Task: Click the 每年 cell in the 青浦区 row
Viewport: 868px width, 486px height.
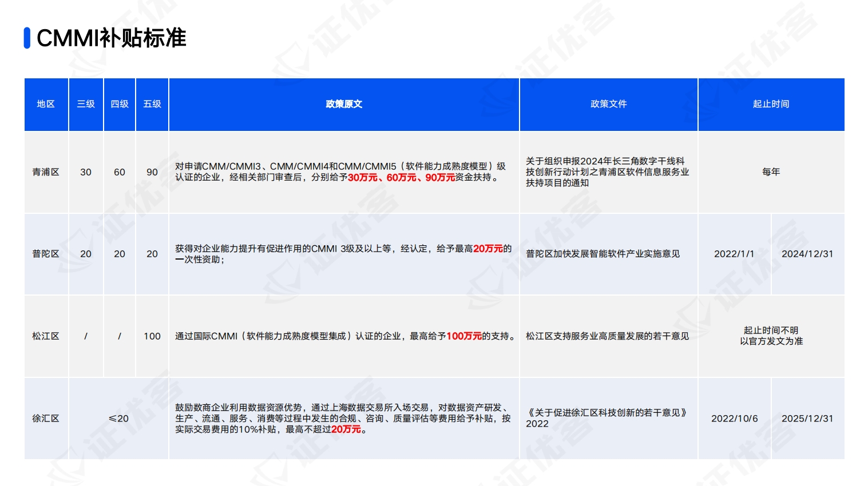Action: 771,172
